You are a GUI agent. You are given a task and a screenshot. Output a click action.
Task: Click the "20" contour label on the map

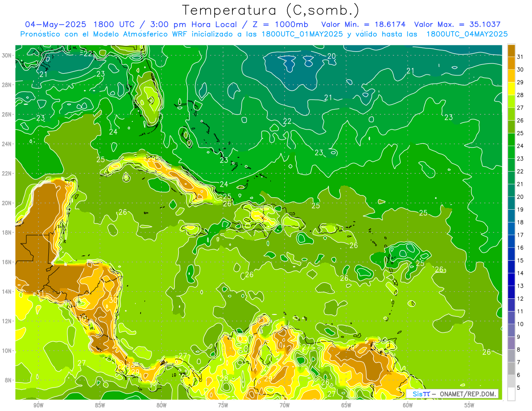331,56
